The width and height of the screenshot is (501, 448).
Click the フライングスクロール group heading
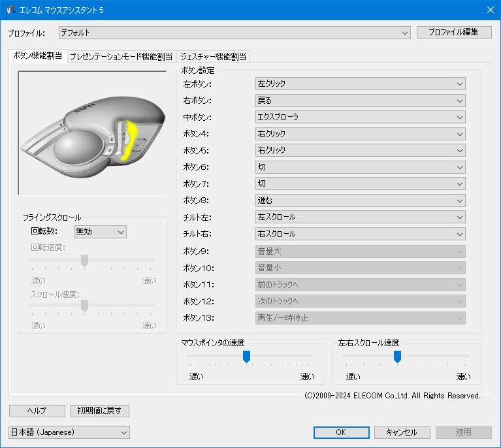pyautogui.click(x=52, y=217)
